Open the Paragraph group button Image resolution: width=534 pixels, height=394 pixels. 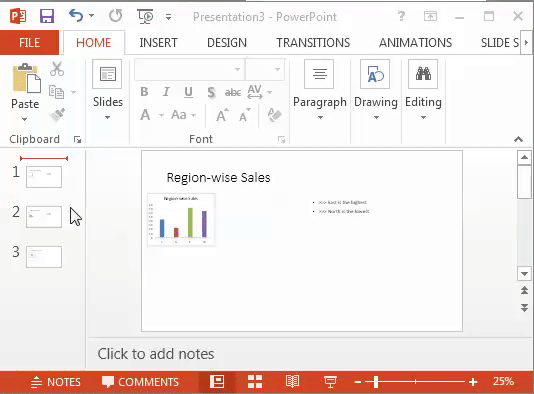(x=319, y=90)
